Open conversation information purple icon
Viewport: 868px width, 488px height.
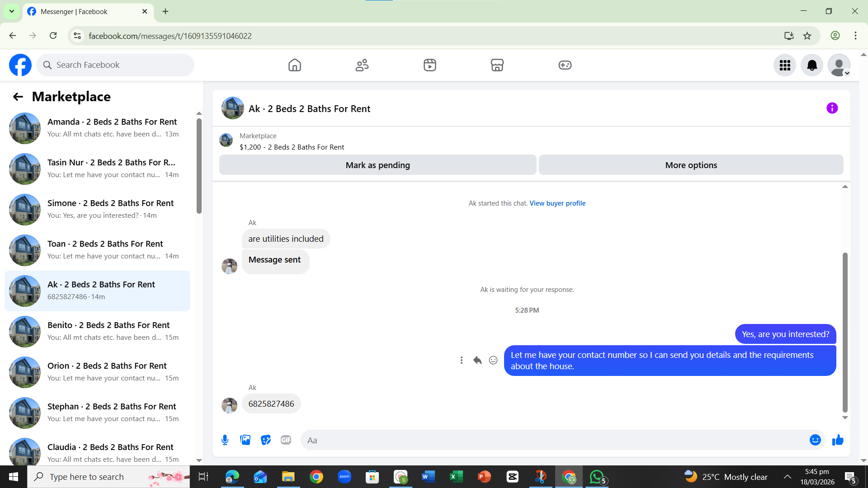coord(832,108)
